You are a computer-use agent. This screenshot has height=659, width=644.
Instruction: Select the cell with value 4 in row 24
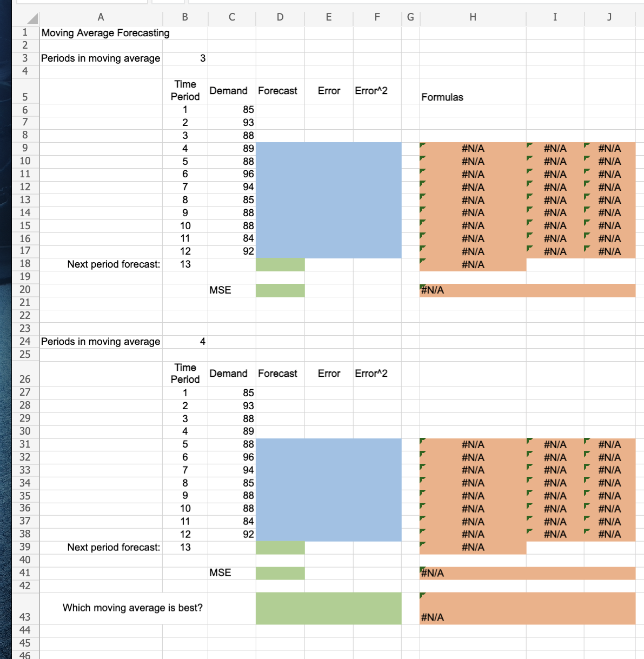click(185, 342)
